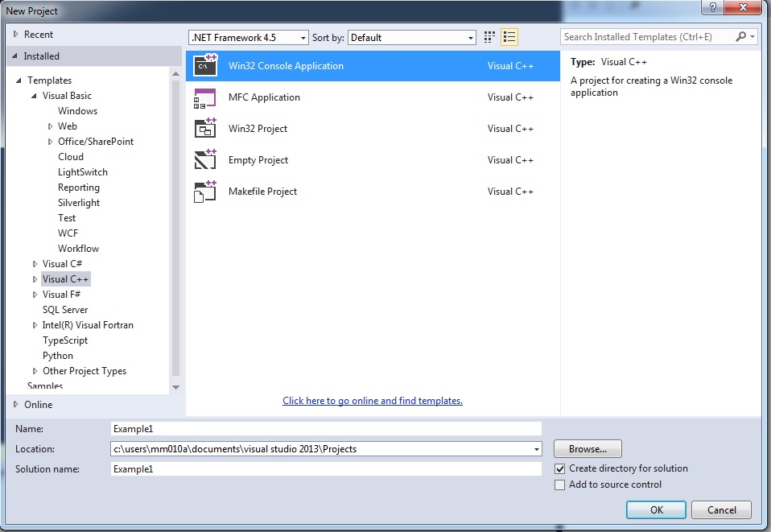This screenshot has width=771, height=532.
Task: Click the Browse... button
Action: point(588,449)
